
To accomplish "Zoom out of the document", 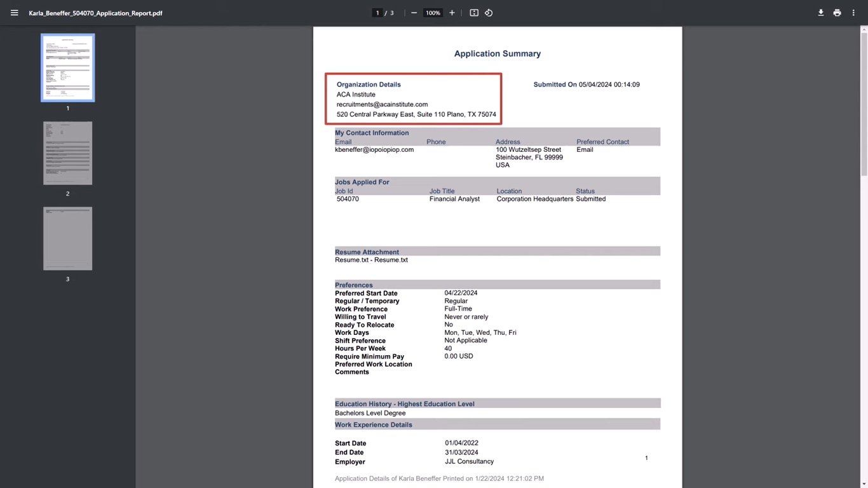I will (414, 13).
